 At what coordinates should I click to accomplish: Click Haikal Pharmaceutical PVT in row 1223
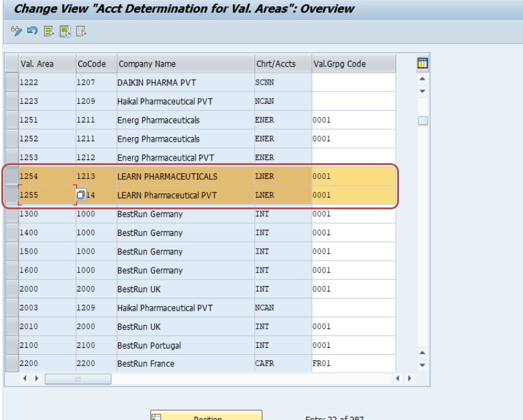165,101
